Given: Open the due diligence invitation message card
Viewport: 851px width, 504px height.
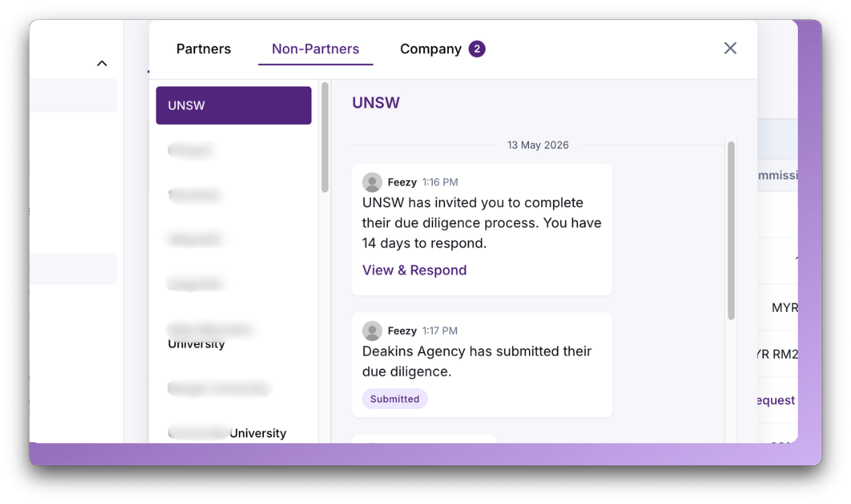Looking at the screenshot, I should point(482,230).
